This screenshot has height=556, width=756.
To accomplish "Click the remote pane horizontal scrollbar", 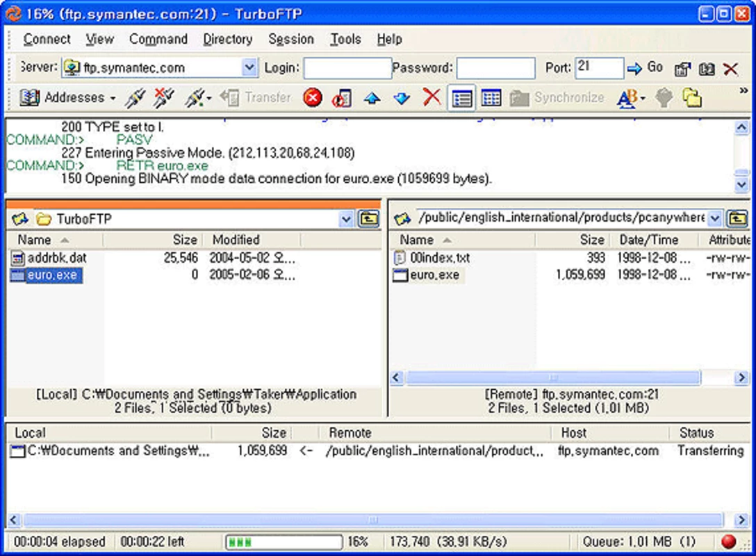I will pos(553,377).
